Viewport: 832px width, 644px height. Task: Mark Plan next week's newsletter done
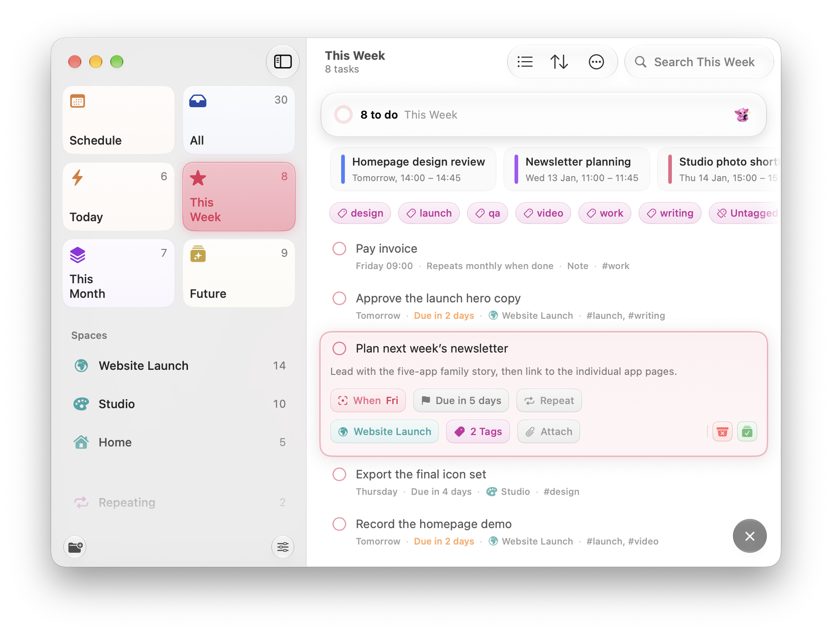coord(339,349)
